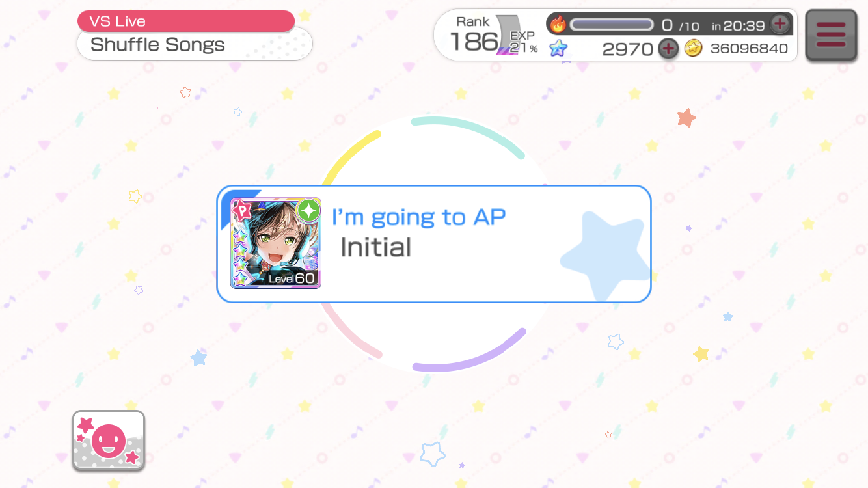Tap the green attribute icon on card
Image resolution: width=868 pixels, height=488 pixels.
tap(308, 211)
